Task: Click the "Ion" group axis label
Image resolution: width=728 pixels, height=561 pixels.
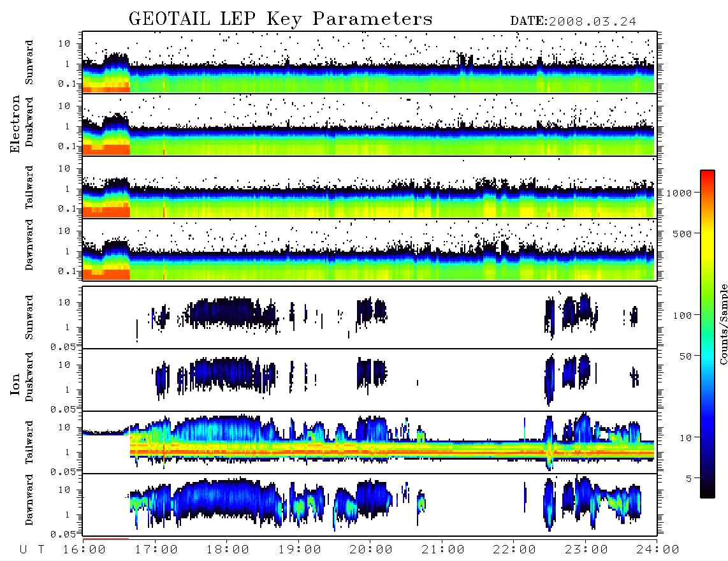Action: click(15, 384)
